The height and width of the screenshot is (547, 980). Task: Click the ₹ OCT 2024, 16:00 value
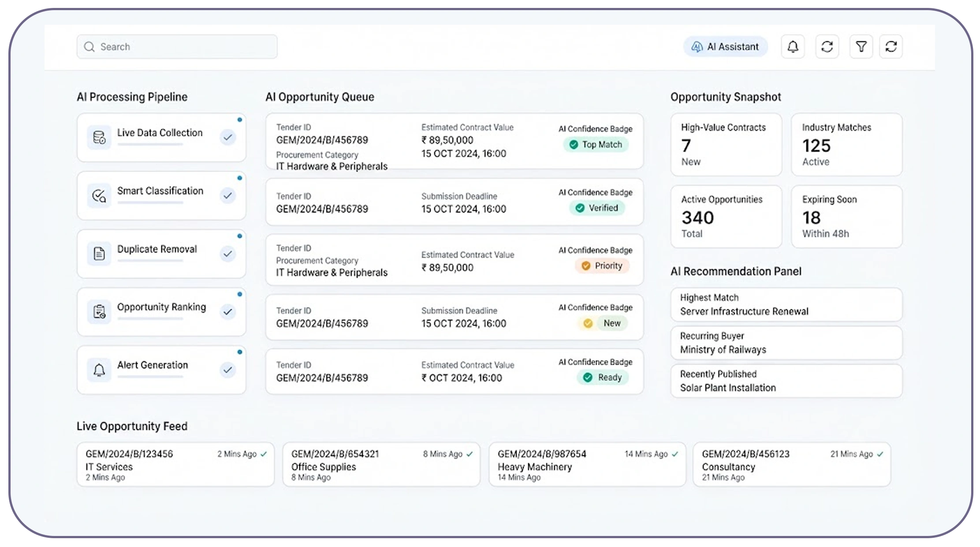(x=462, y=378)
